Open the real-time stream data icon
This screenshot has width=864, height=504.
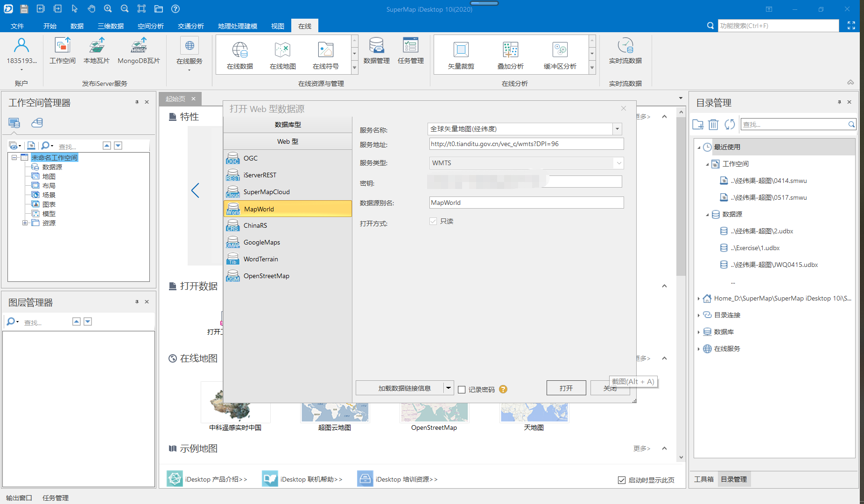tap(625, 45)
